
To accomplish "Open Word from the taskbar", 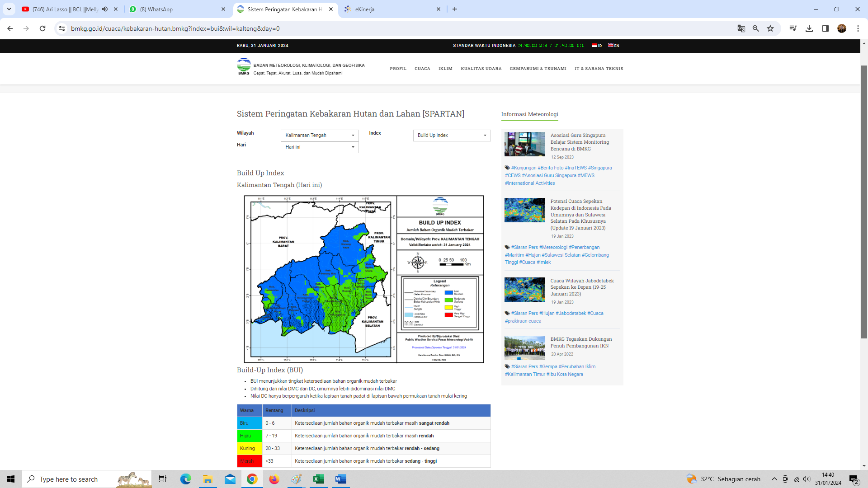I will (x=340, y=479).
